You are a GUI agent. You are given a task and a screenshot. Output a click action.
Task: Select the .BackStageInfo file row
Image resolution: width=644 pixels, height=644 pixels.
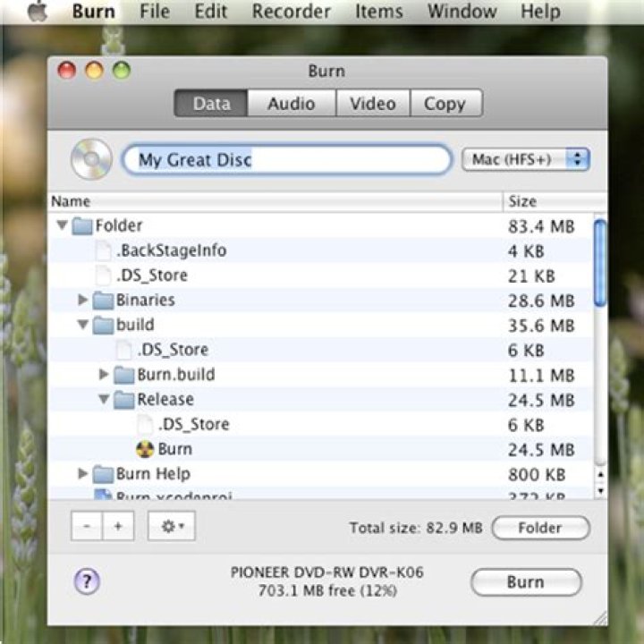(x=321, y=250)
